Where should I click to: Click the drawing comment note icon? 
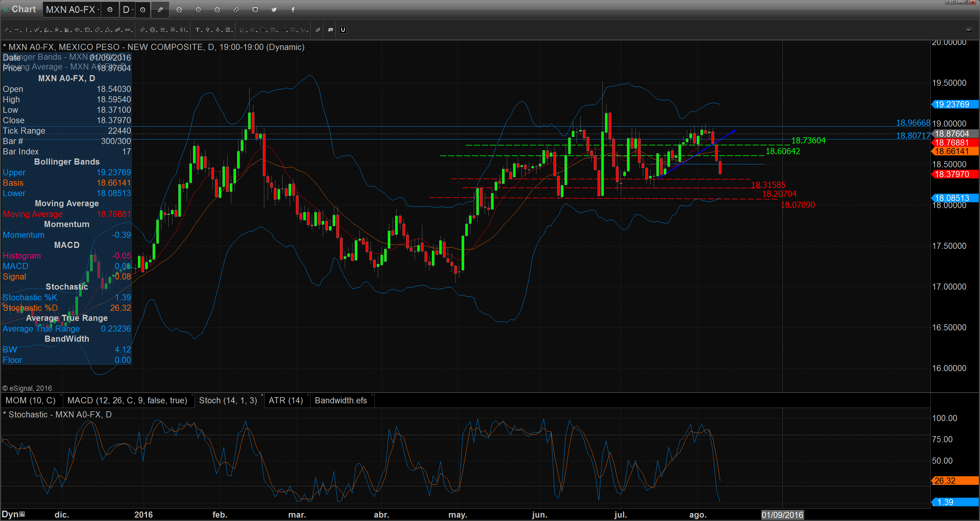pos(330,30)
